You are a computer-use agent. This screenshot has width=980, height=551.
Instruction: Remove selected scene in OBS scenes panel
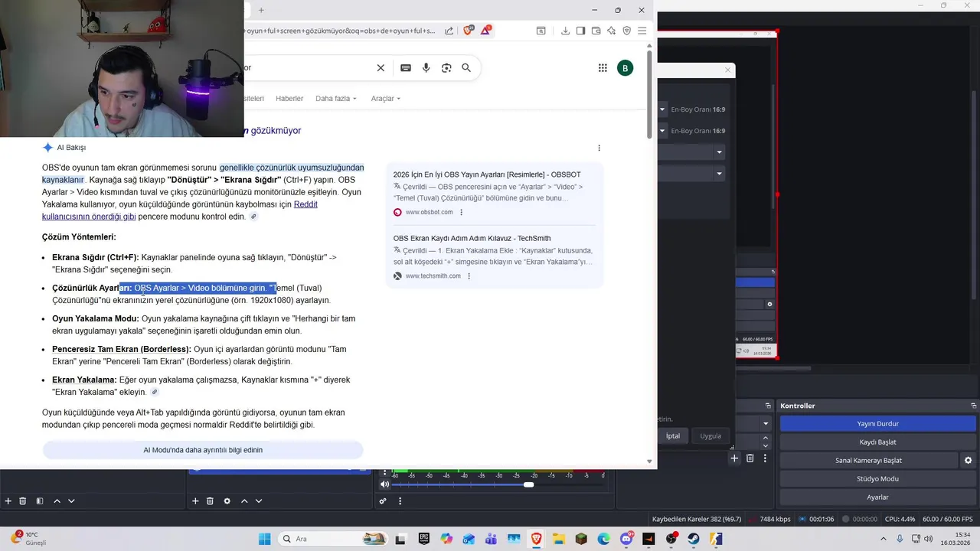[23, 501]
